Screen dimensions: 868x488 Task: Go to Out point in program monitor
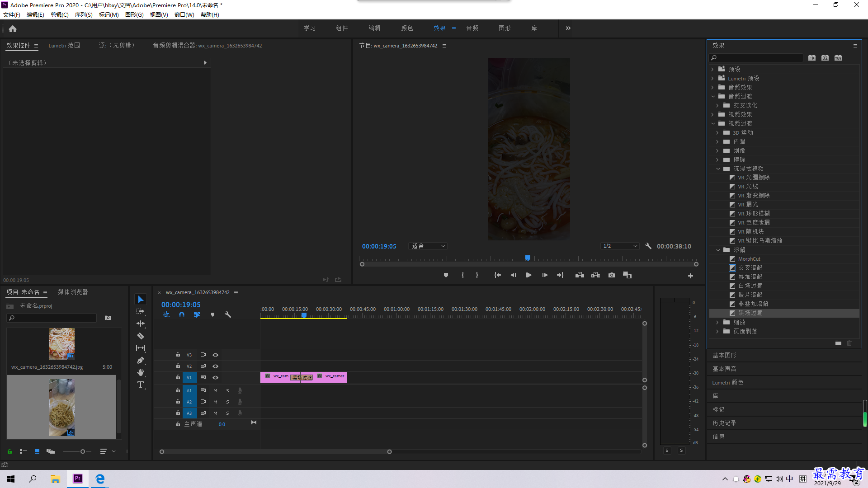561,275
